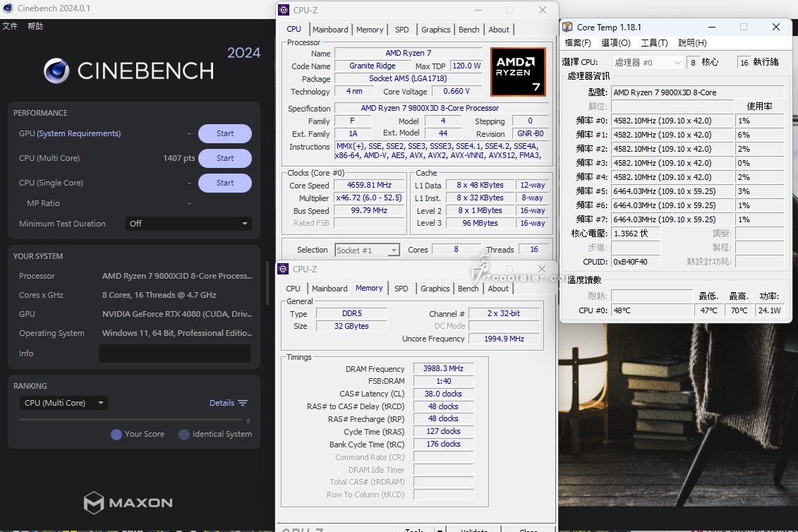
Task: Click the Cinebench sphere logo
Action: tap(56, 71)
